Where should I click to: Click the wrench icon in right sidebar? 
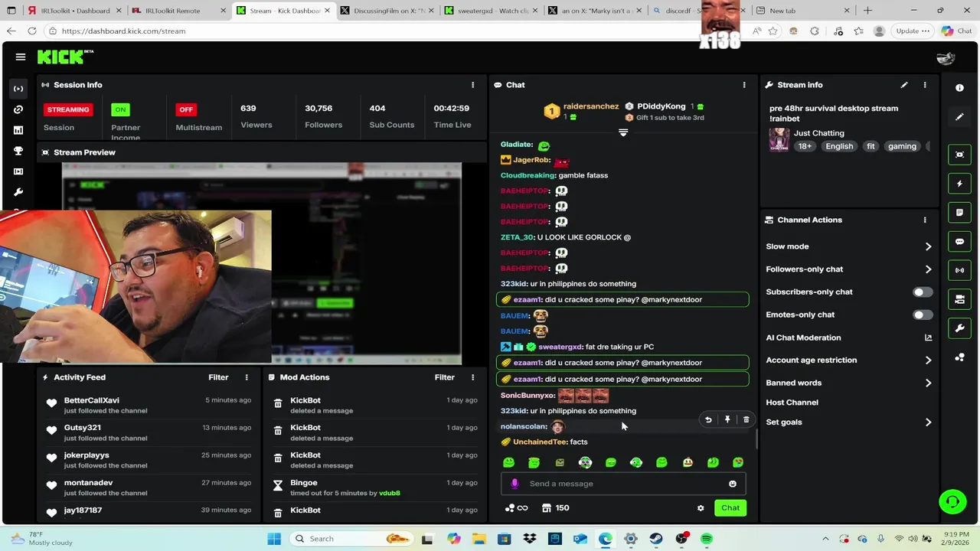(x=959, y=328)
